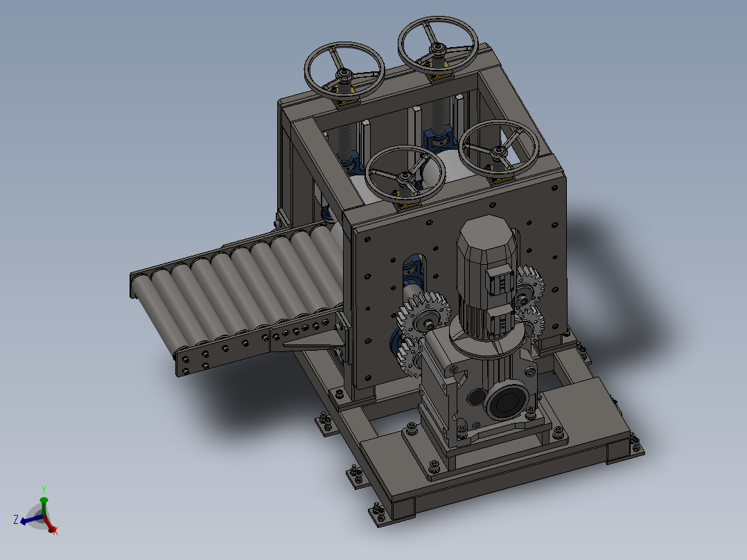This screenshot has width=747, height=560.
Task: Select the large spur gear left of motor
Action: [x=423, y=315]
